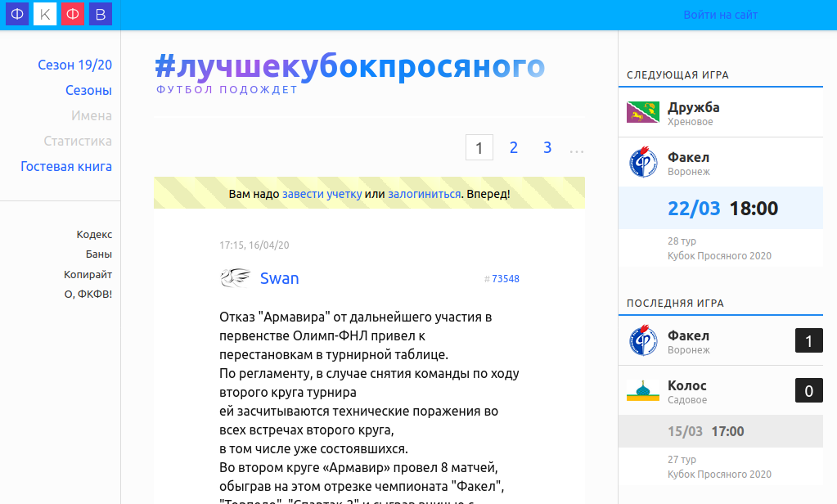Click the red Ф logo tile

73,14
